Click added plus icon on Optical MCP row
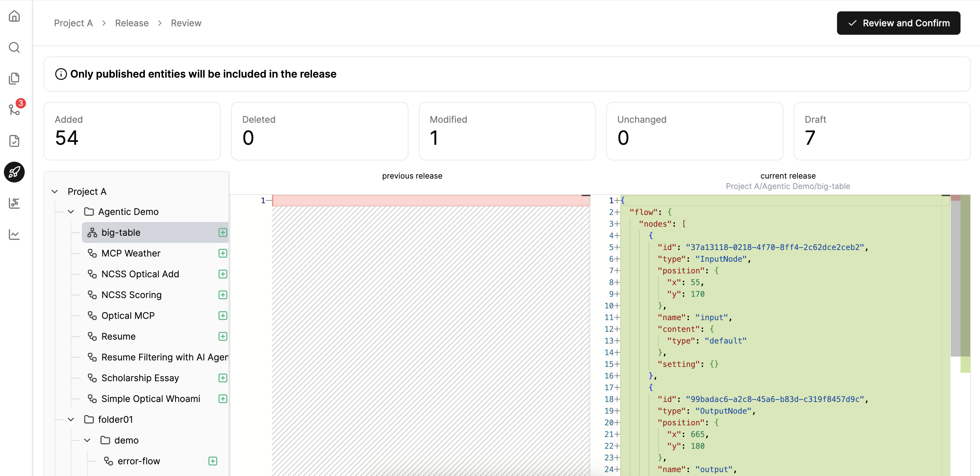This screenshot has width=980, height=476. (223, 316)
